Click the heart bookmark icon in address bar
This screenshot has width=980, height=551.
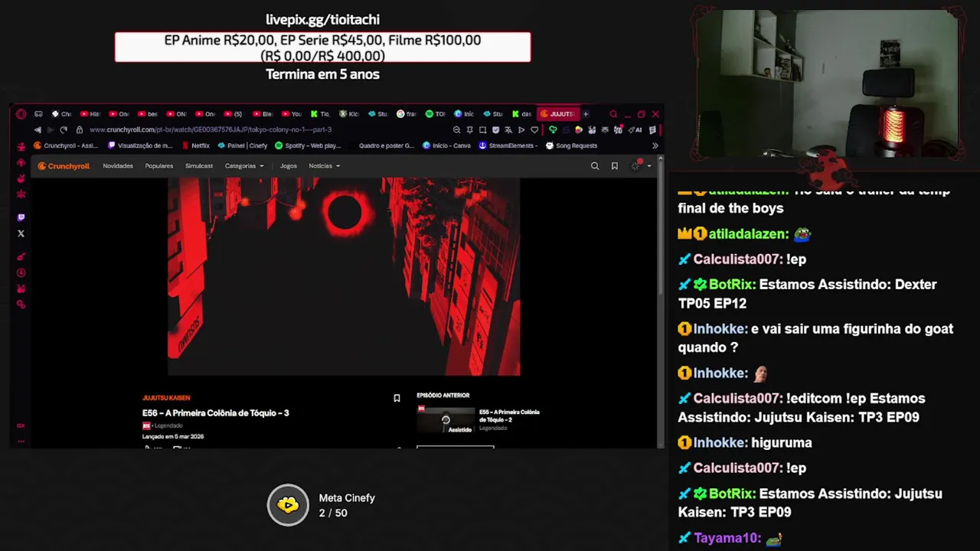(x=534, y=130)
